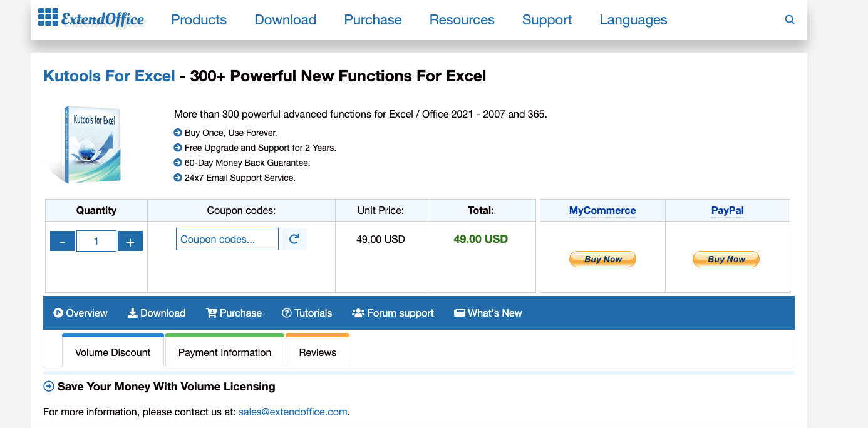Click the MyCommerce header link
Viewport: 868px width, 428px height.
pos(602,211)
